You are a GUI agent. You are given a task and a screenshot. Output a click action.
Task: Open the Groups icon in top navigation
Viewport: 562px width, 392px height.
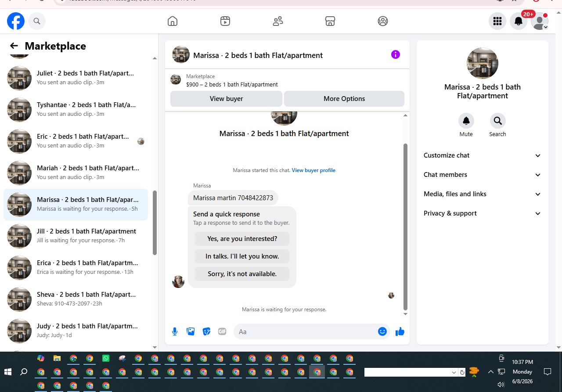[x=383, y=21]
